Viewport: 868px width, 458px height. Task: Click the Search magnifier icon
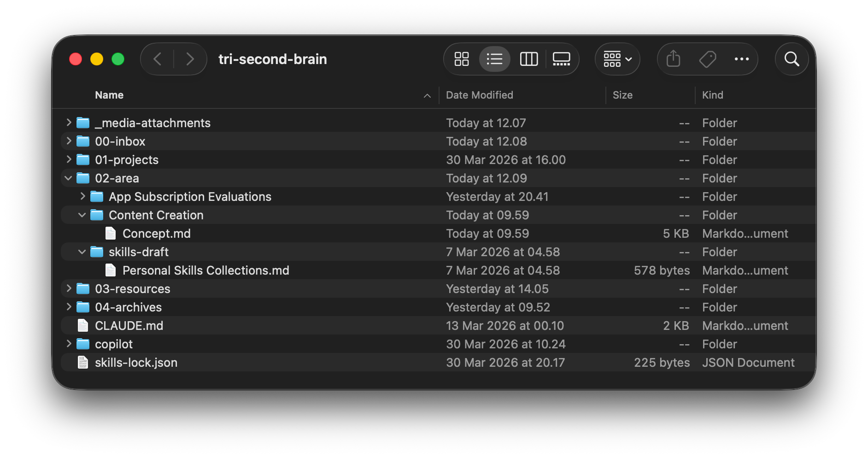(x=792, y=59)
